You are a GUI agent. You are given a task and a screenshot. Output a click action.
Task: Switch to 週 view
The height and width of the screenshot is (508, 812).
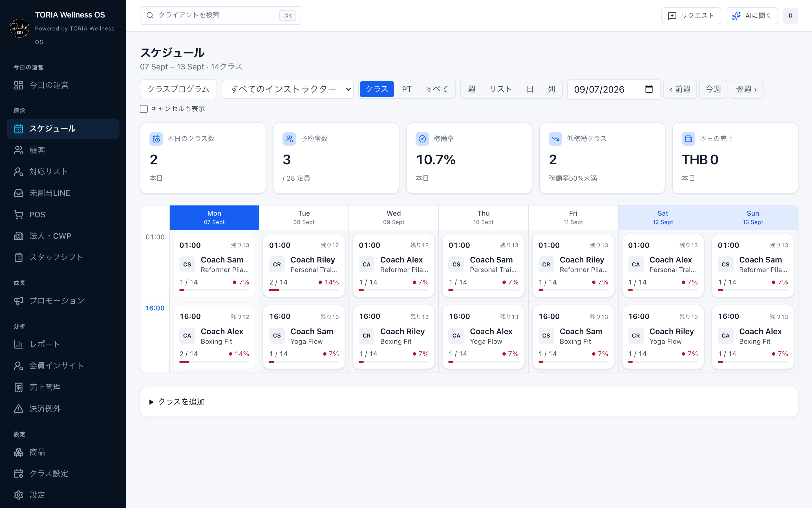[x=471, y=89]
